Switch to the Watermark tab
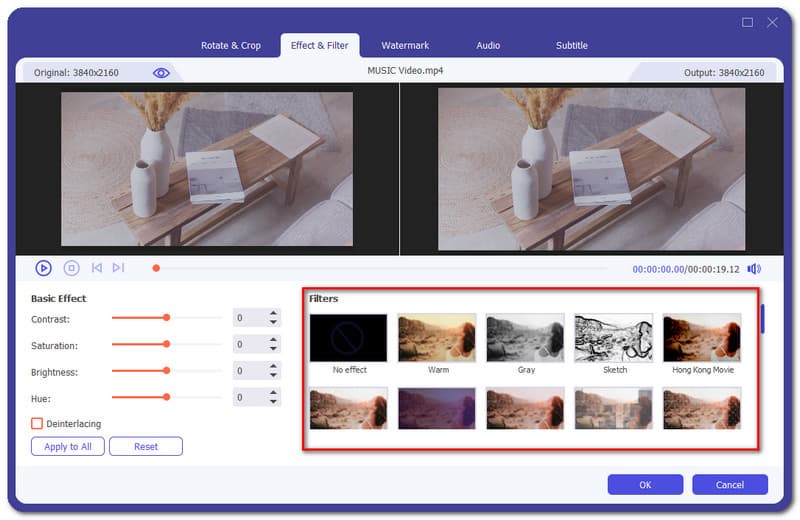Viewport: 800px width, 520px height. (405, 45)
